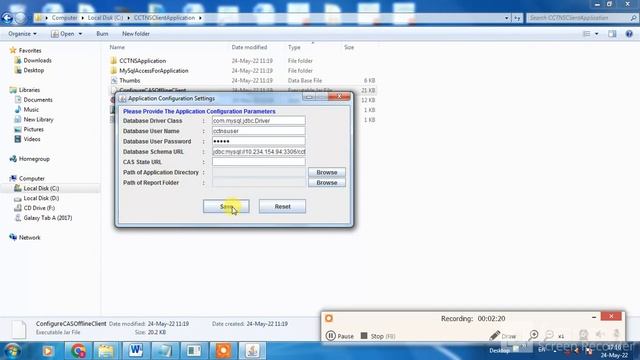Click Burn in the Explorer toolbar
This screenshot has height=360, width=640.
click(102, 34)
